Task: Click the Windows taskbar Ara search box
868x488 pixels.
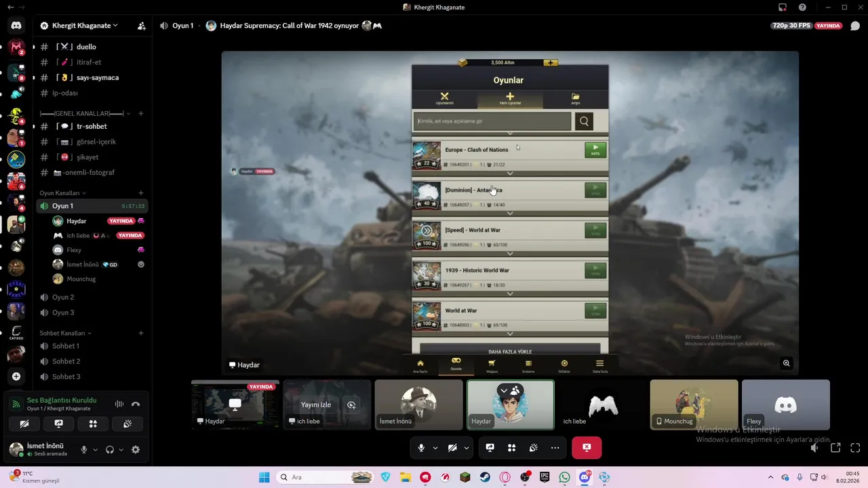Action: [x=326, y=477]
